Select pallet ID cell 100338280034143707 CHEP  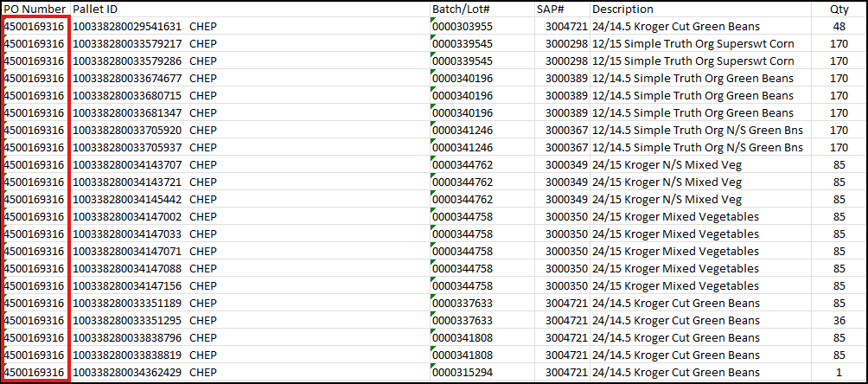point(250,164)
